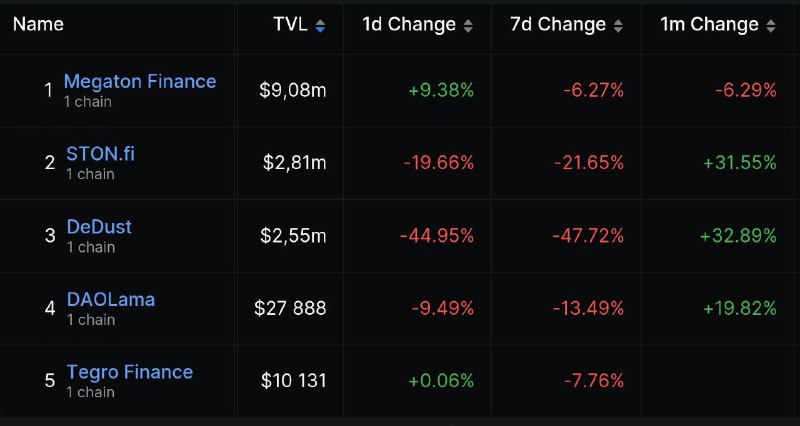Open Tegro Finance protocol page

(x=130, y=372)
